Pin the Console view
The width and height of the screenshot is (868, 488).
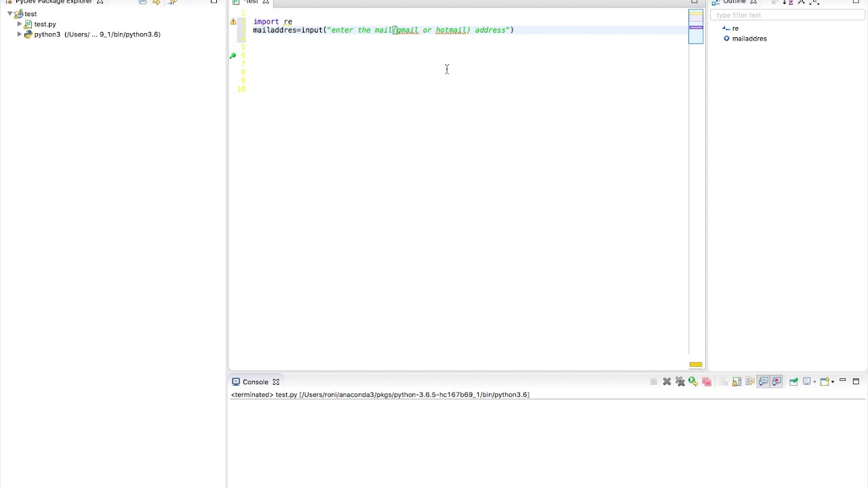tap(793, 382)
